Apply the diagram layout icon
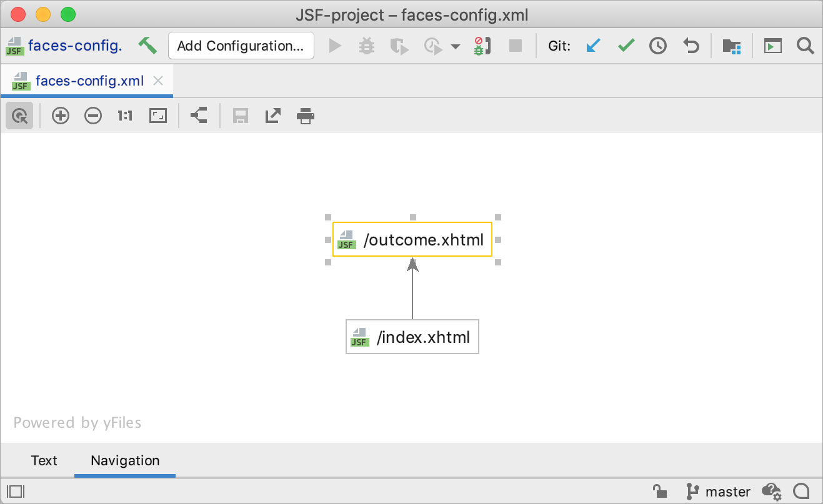This screenshot has height=504, width=823. (x=199, y=116)
